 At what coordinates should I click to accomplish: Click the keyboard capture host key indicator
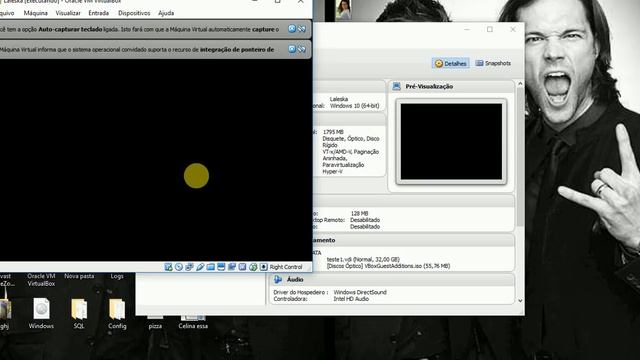click(x=264, y=267)
